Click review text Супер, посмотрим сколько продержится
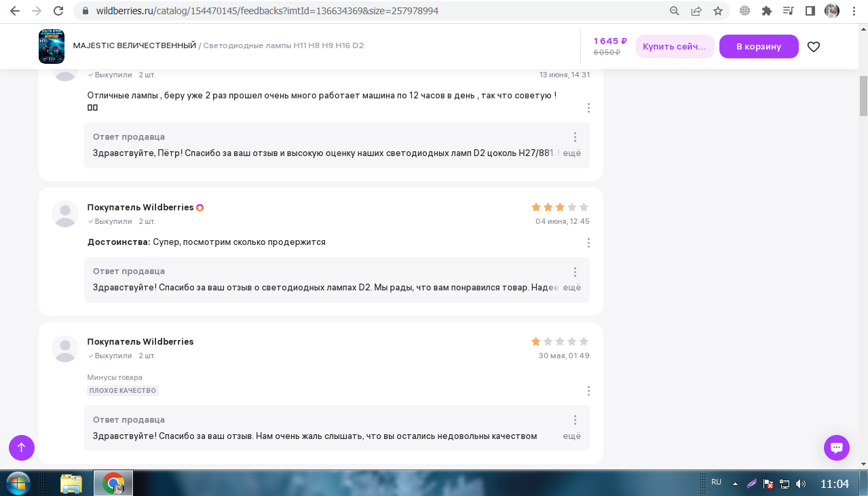The height and width of the screenshot is (496, 868). pyautogui.click(x=239, y=242)
